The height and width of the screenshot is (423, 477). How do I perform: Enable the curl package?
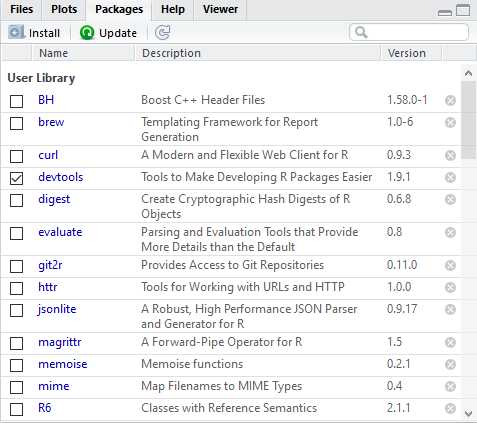point(16,156)
